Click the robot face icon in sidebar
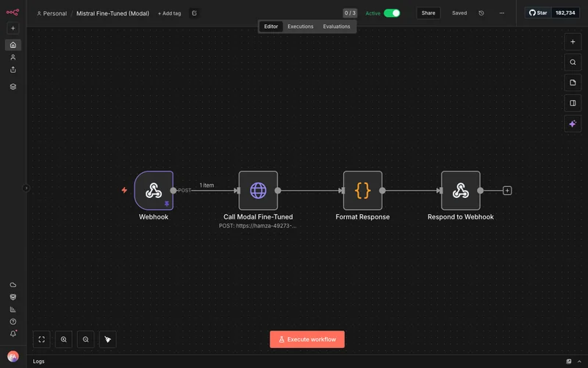 [13, 297]
